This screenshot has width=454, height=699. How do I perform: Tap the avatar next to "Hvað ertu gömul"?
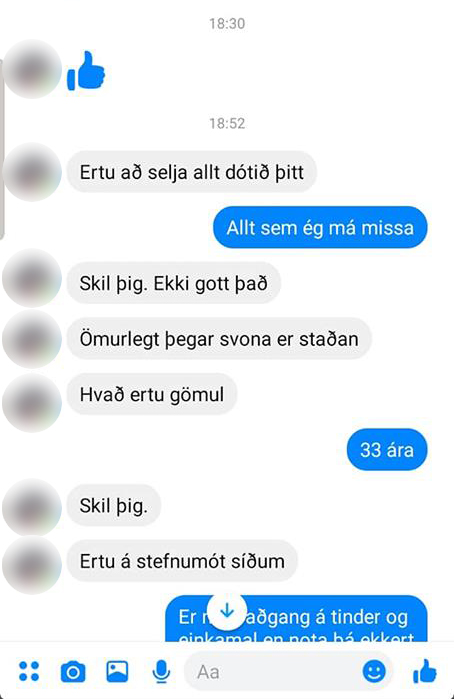point(32,403)
